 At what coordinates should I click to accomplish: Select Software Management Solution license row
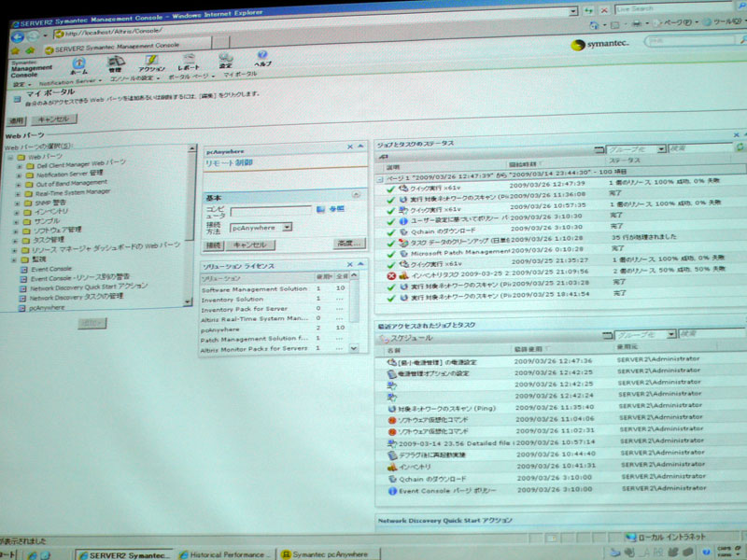[275, 288]
